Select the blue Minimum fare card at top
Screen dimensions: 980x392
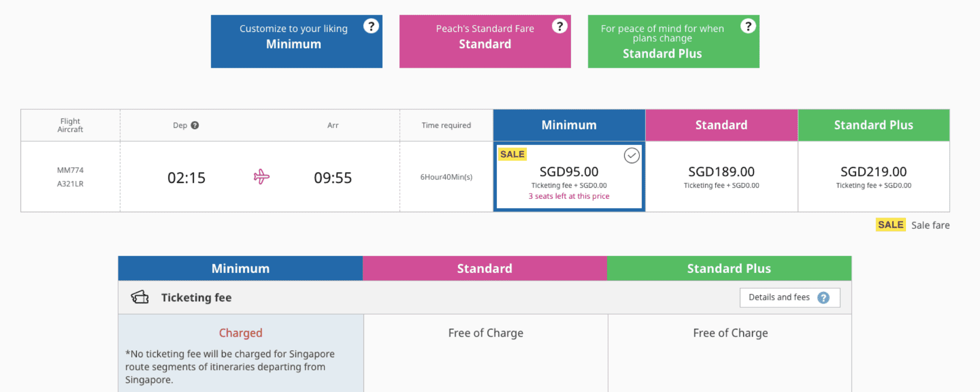(296, 41)
